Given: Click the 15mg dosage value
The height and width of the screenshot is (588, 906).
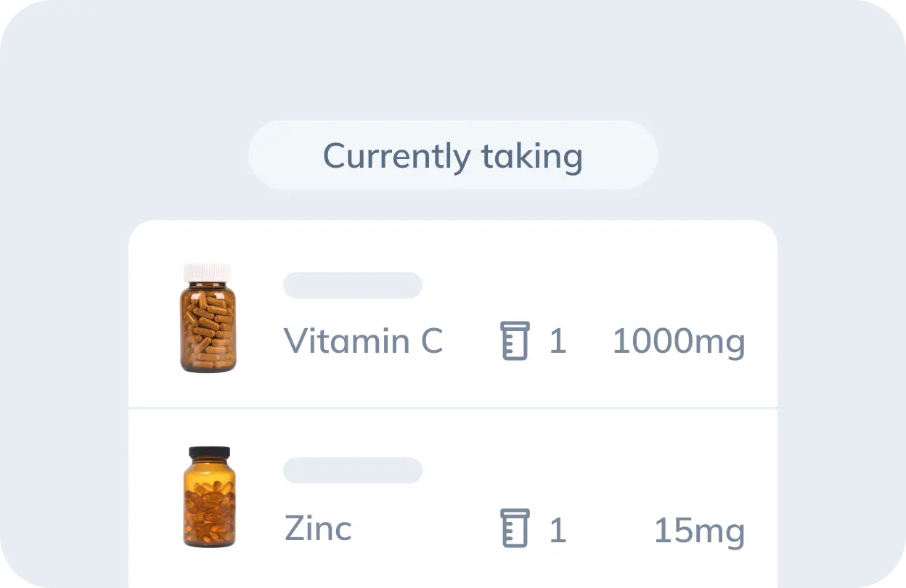Looking at the screenshot, I should [699, 531].
